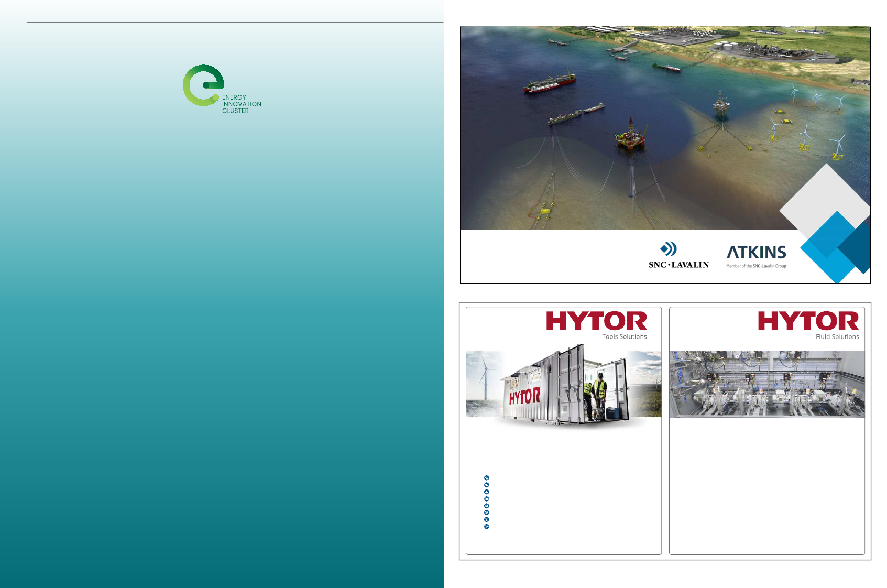Select the offshore energy field illustration

[665, 128]
